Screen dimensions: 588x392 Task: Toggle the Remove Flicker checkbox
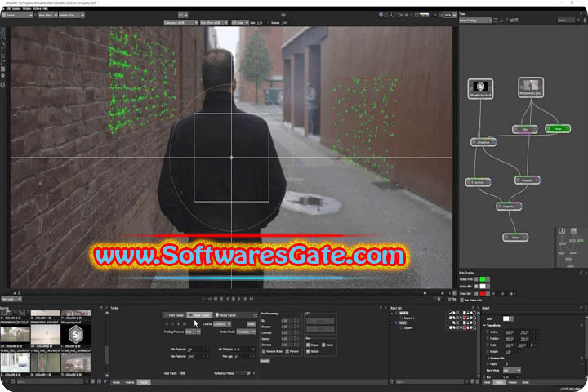[x=264, y=351]
